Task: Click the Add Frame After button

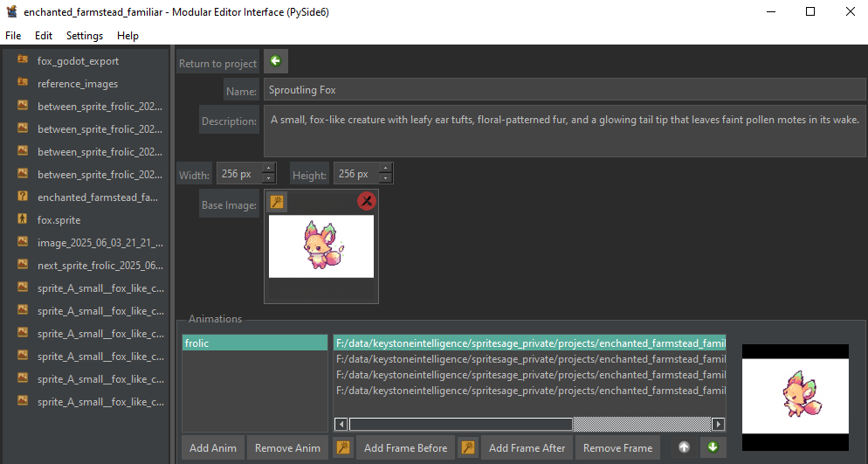Action: [527, 447]
